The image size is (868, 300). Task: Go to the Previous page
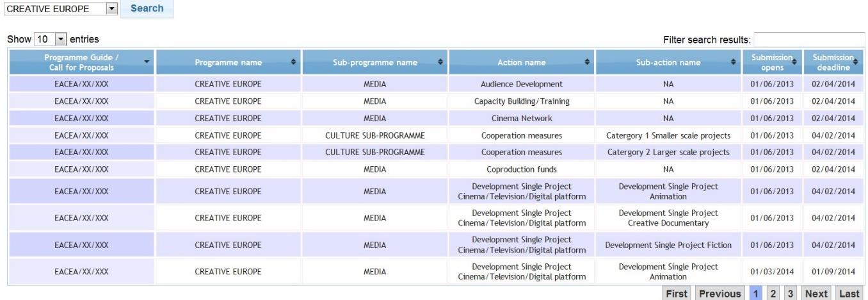click(x=721, y=293)
